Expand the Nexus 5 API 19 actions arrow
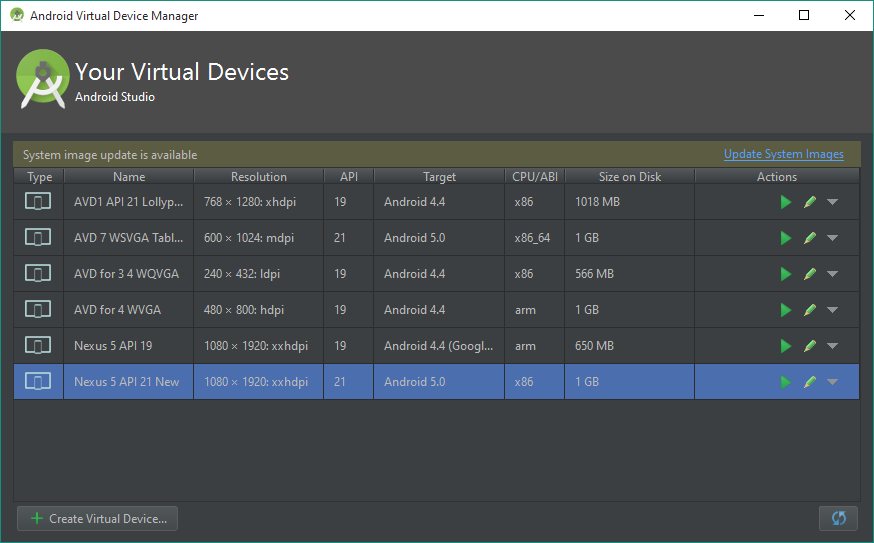The width and height of the screenshot is (874, 543). (832, 346)
